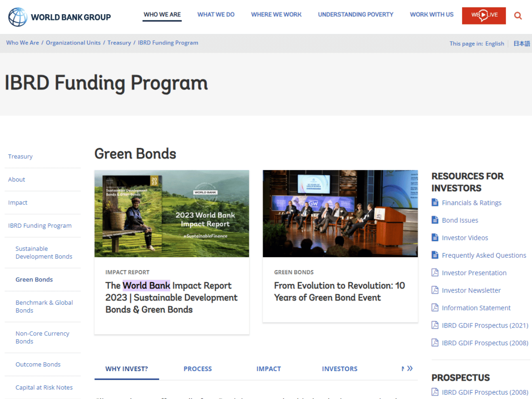Click the WB Live play button
This screenshot has width=532, height=399.
point(484,15)
